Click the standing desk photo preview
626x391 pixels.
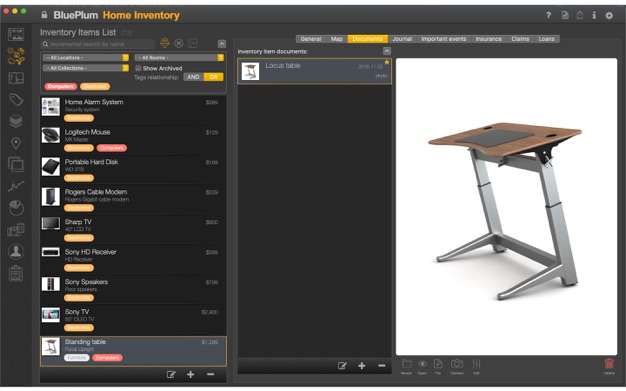[506, 206]
